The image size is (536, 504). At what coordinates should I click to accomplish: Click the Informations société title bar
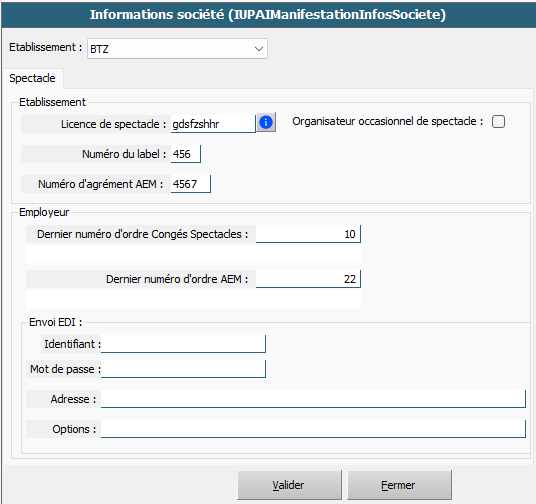(x=268, y=15)
